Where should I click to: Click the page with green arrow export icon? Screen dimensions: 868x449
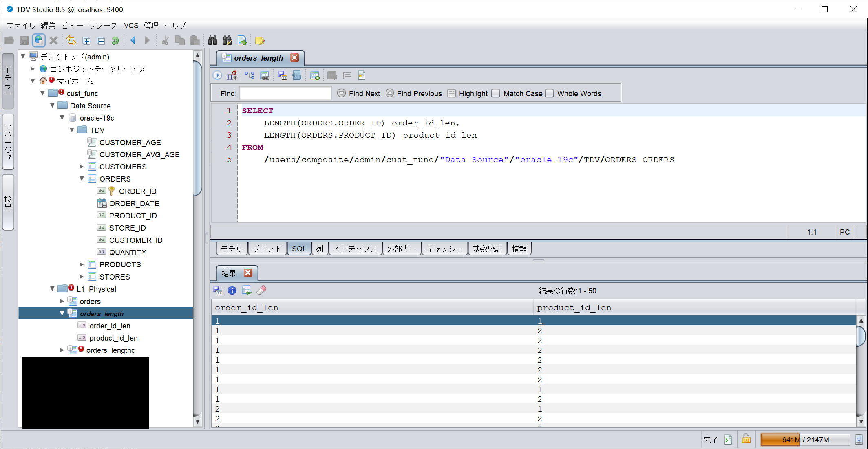(242, 41)
